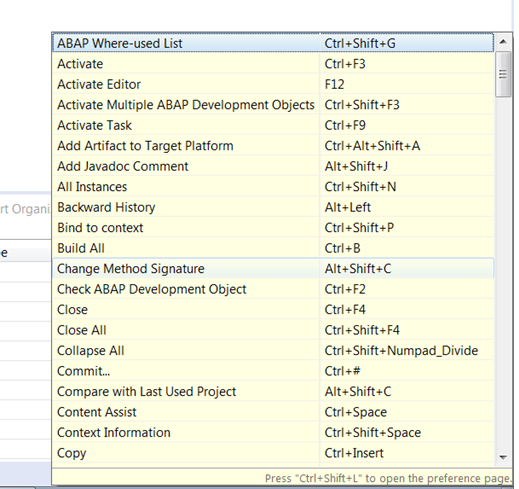Select the Content Assist command

click(273, 412)
